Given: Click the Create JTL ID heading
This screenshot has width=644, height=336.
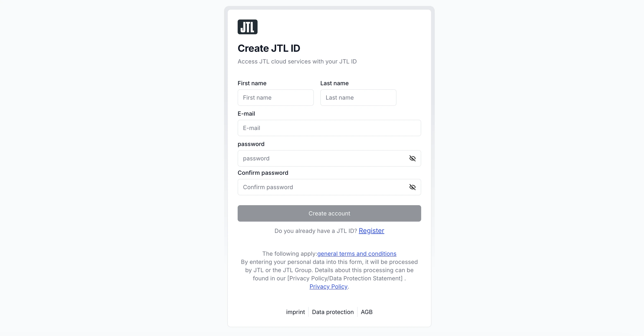Looking at the screenshot, I should tap(269, 48).
